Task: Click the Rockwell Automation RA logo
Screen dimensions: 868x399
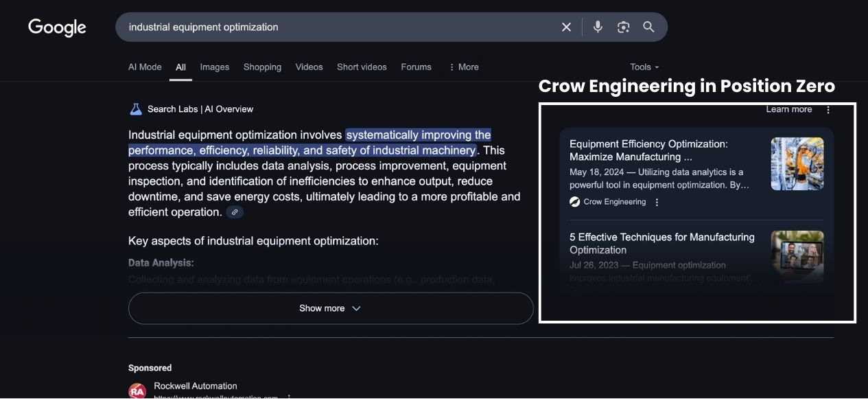Action: coord(137,391)
